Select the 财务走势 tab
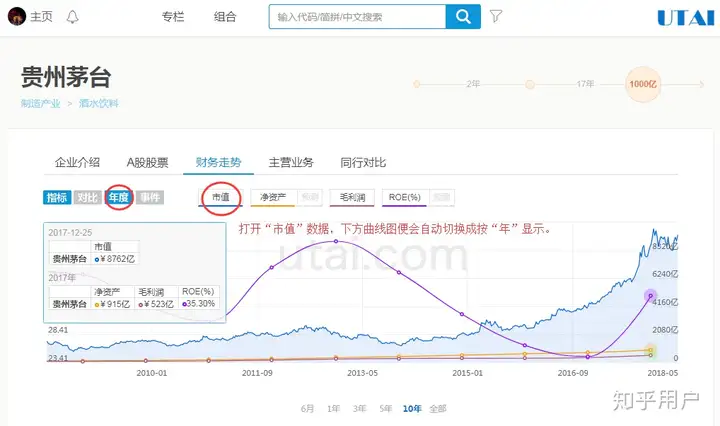The height and width of the screenshot is (426, 720). pyautogui.click(x=219, y=163)
